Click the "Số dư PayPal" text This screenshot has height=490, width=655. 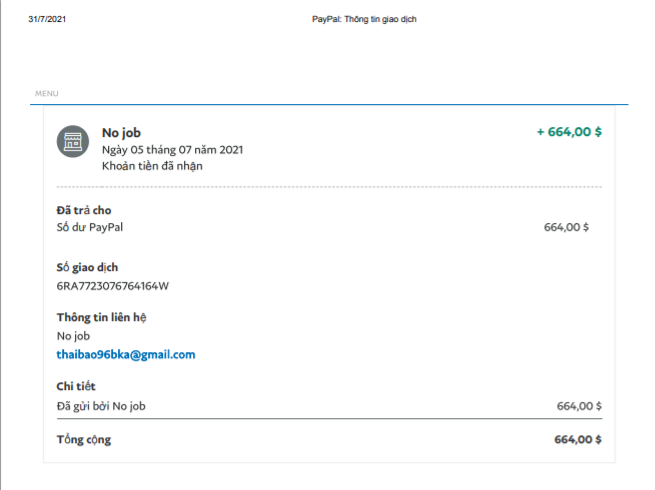90,227
